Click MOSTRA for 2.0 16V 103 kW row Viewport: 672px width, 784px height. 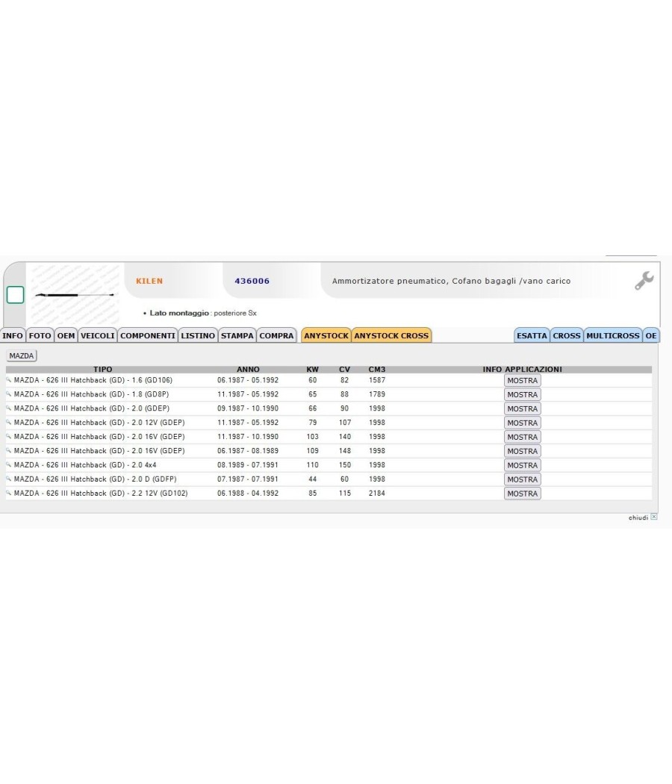523,437
